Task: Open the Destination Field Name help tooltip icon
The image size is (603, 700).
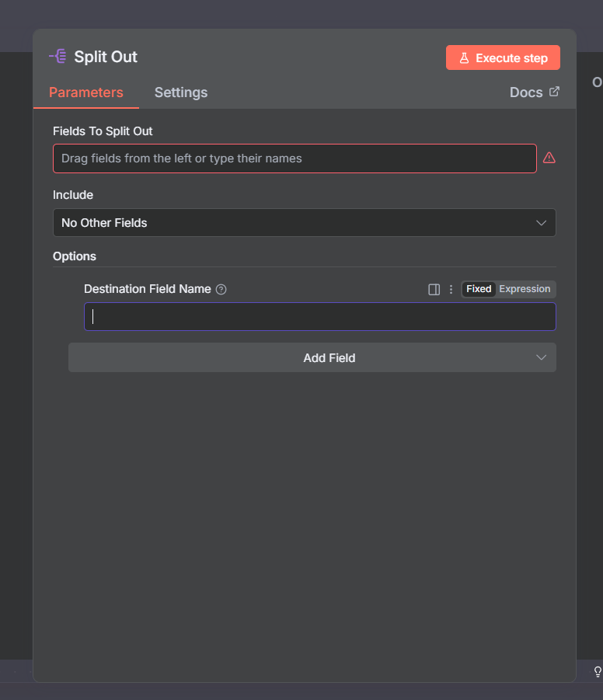Action: [221, 289]
